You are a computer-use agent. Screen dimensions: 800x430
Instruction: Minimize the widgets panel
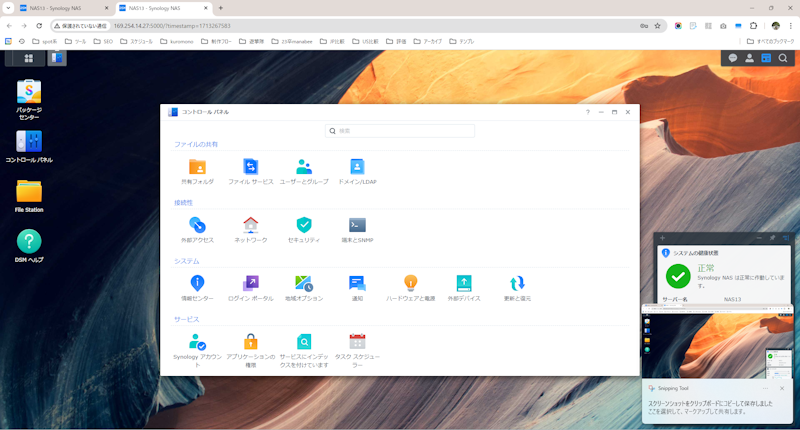point(759,238)
